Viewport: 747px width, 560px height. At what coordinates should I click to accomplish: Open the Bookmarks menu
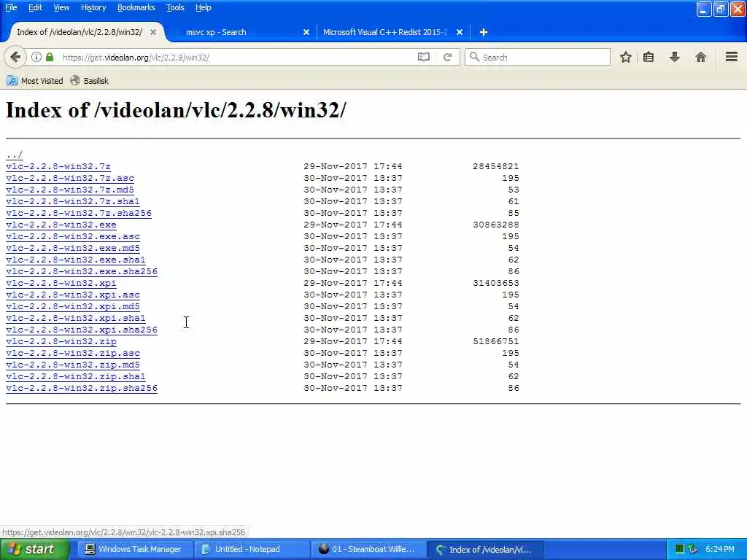click(x=136, y=7)
